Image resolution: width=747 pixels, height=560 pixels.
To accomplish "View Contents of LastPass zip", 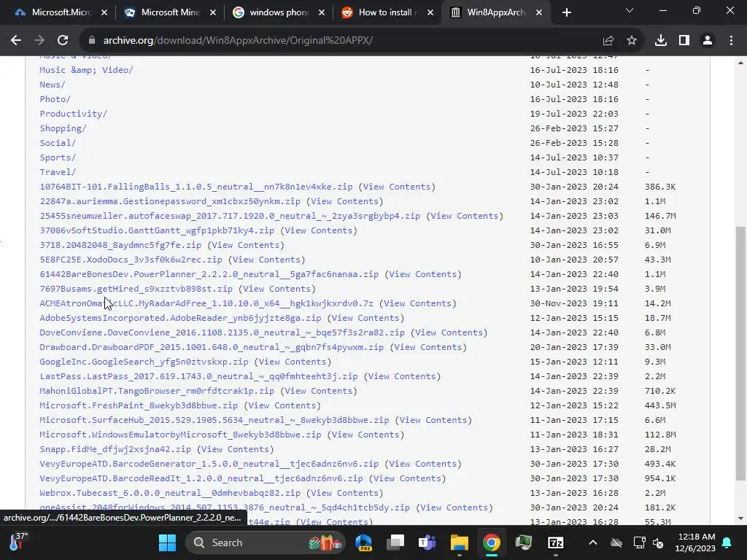I will (402, 376).
